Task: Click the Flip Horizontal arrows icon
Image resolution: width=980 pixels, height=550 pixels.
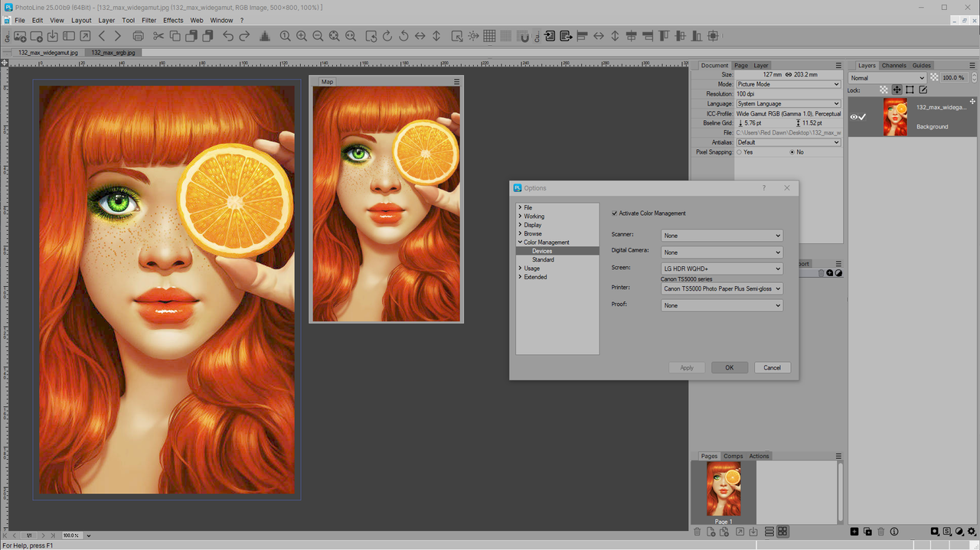Action: (420, 36)
